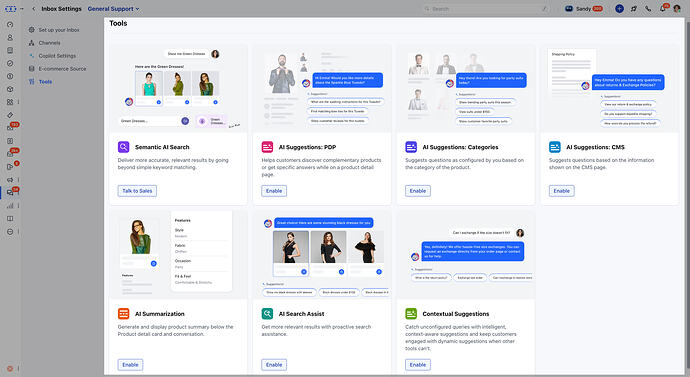The height and width of the screenshot is (377, 690).
Task: Click the check-circle icon in left rail
Action: tap(10, 63)
